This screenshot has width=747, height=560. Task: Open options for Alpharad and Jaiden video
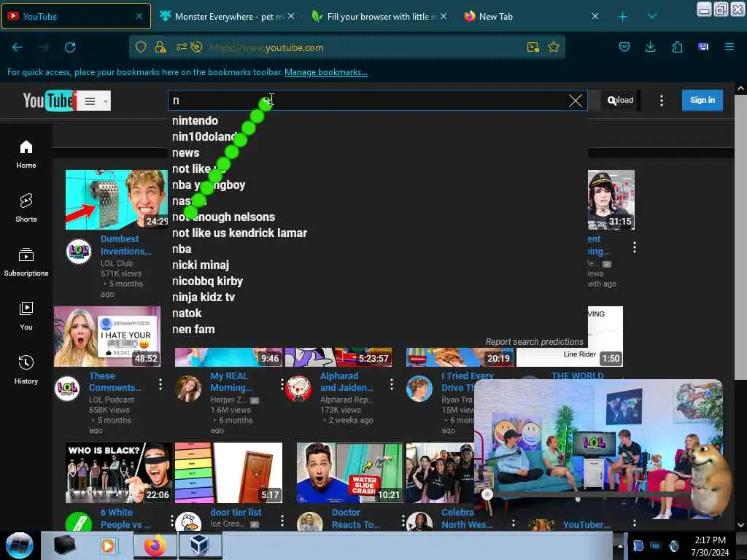click(391, 384)
